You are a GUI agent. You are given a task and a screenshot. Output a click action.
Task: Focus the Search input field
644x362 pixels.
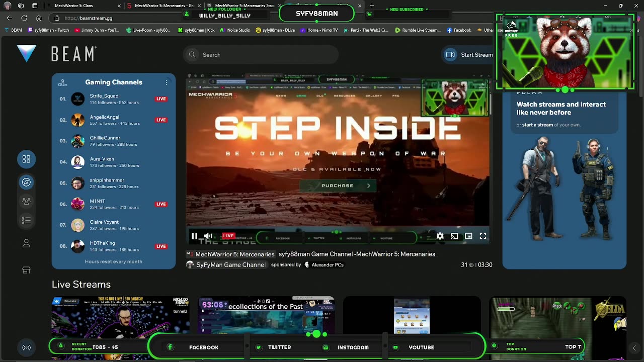click(261, 55)
